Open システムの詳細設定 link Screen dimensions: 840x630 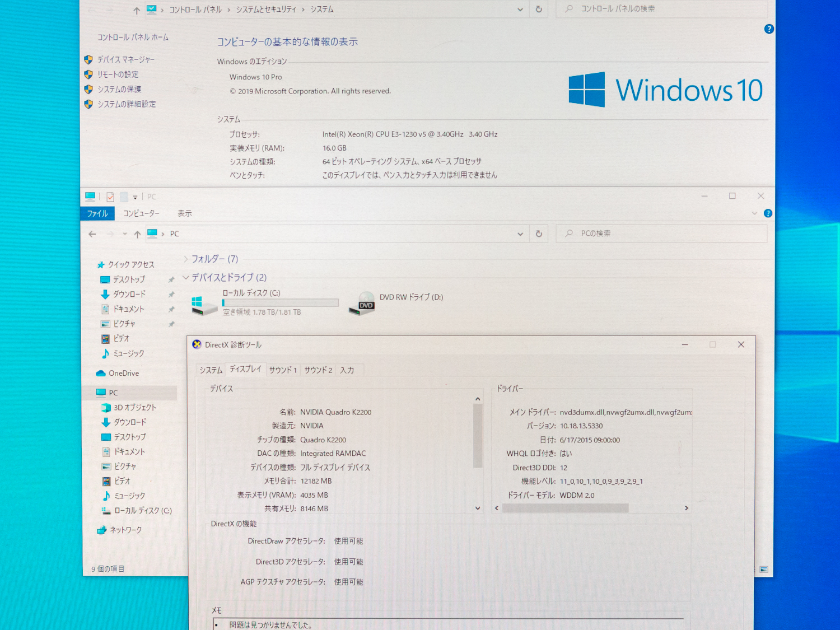(x=127, y=104)
